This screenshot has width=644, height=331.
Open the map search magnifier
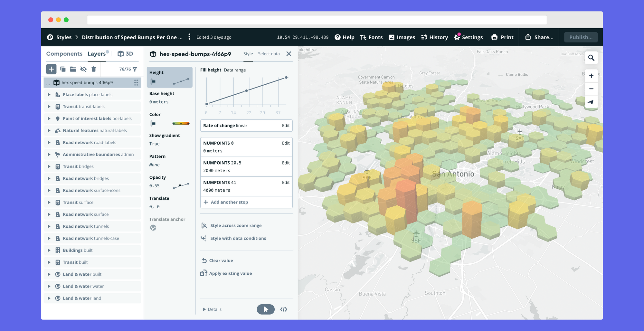coord(591,58)
